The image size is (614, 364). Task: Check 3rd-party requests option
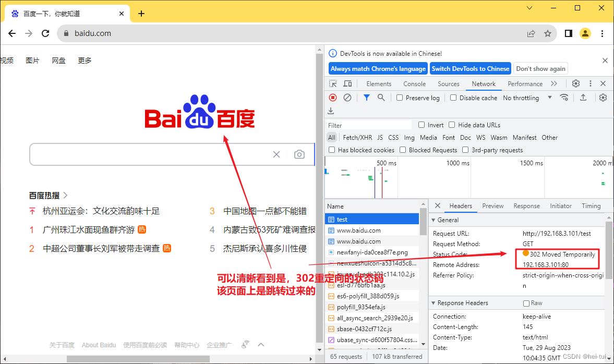(465, 150)
